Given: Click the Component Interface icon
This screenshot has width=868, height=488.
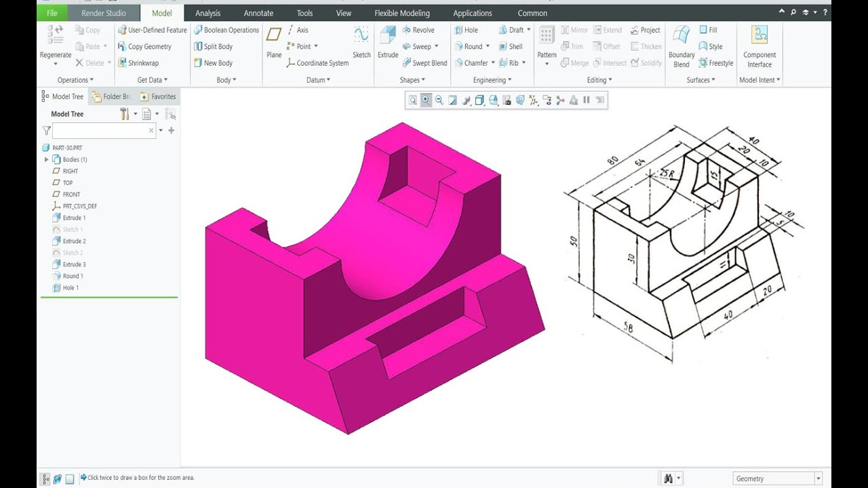Looking at the screenshot, I should [759, 36].
